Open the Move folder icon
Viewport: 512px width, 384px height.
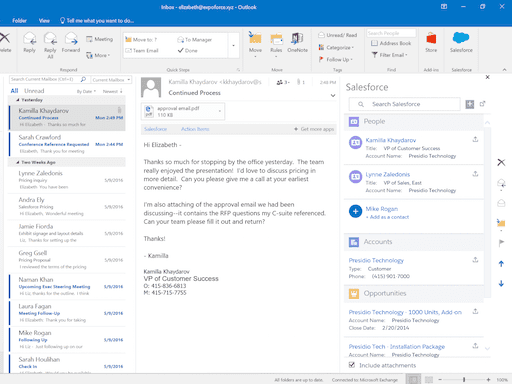(255, 38)
